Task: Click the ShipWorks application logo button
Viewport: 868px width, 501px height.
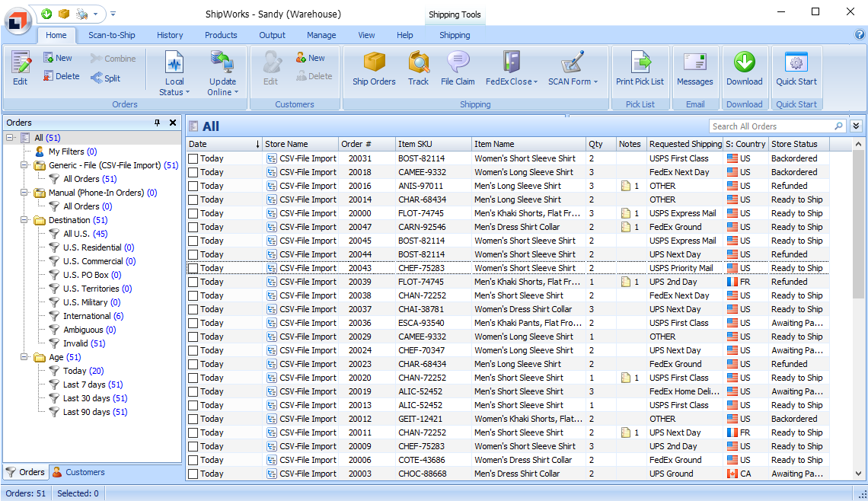Action: click(18, 21)
